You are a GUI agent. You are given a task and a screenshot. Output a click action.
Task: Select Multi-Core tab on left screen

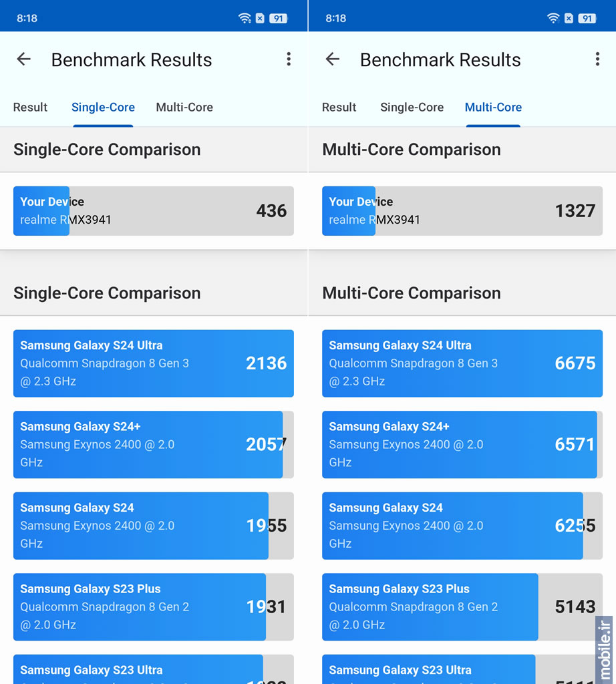tap(184, 108)
